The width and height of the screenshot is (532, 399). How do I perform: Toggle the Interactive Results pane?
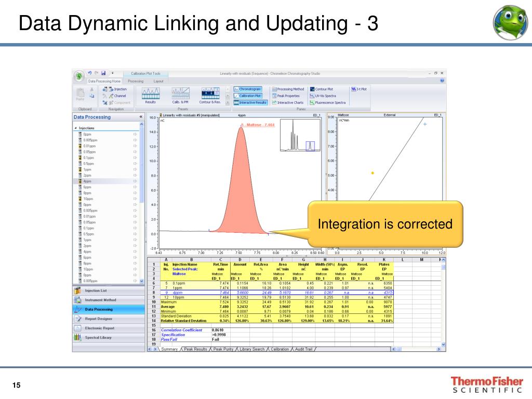(250, 102)
